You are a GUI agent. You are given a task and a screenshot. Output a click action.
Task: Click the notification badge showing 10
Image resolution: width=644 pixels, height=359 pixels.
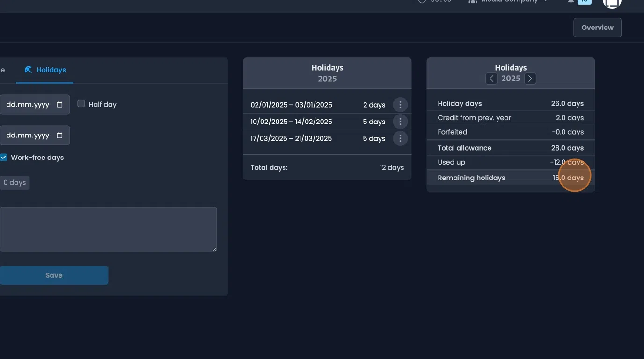tap(584, 1)
